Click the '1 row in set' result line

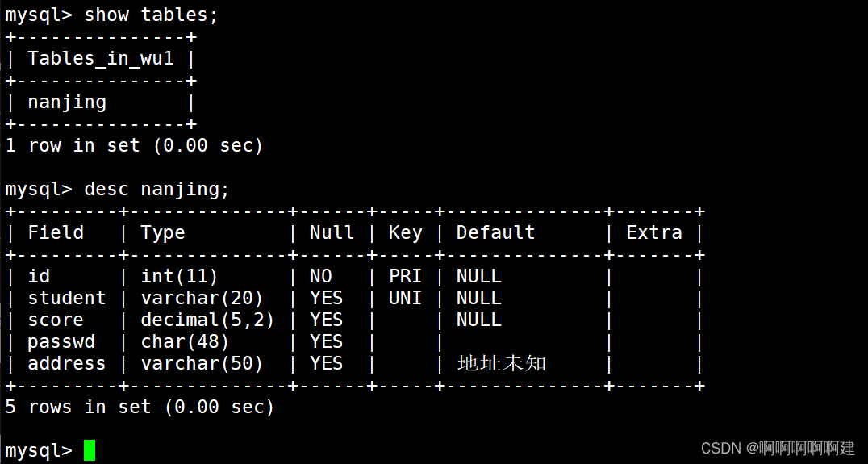click(x=134, y=145)
